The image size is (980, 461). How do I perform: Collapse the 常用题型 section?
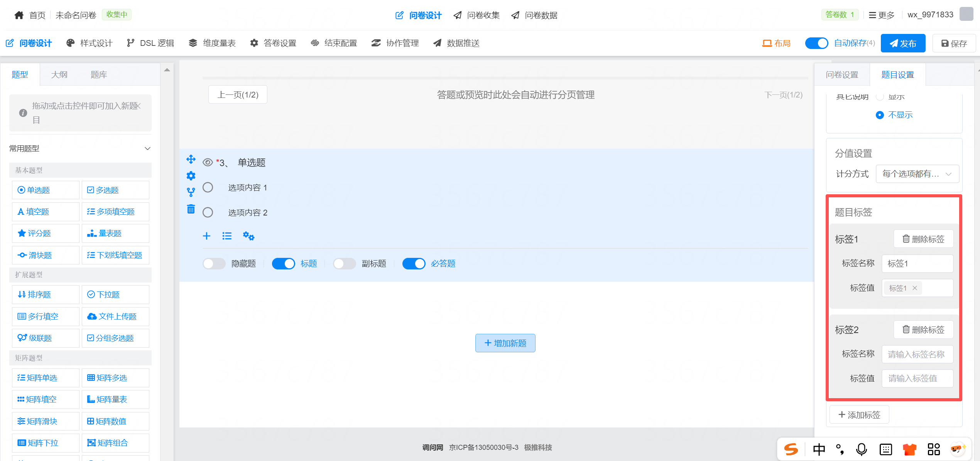[x=147, y=148]
